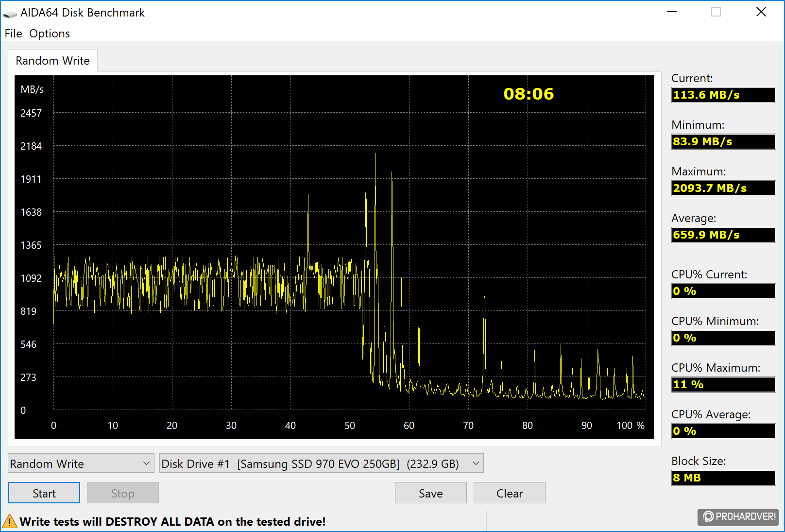The width and height of the screenshot is (785, 532).
Task: Click the window title AIDA64 Disk Benchmark
Action: click(83, 13)
